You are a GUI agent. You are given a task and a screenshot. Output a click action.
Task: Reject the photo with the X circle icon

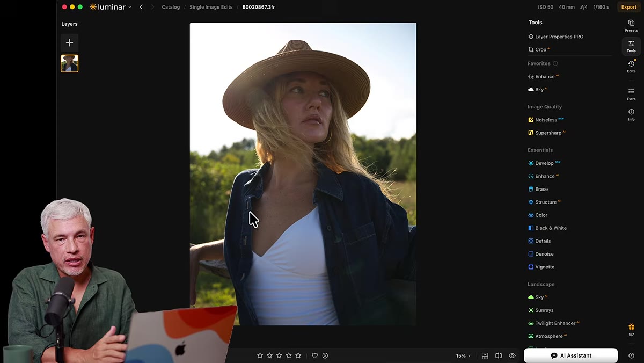click(325, 355)
